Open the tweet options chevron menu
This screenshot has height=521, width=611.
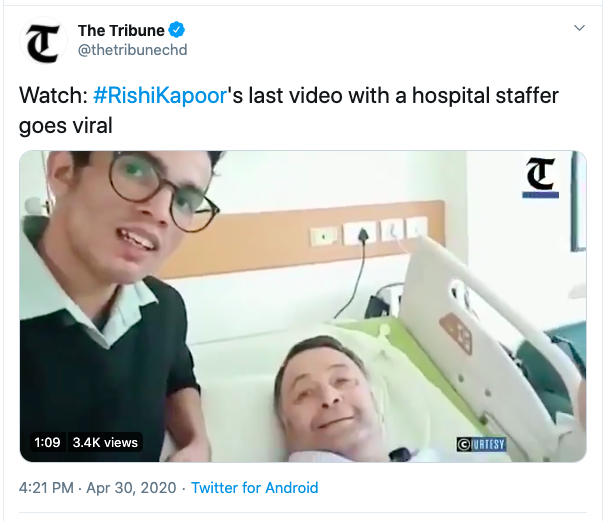point(579,29)
